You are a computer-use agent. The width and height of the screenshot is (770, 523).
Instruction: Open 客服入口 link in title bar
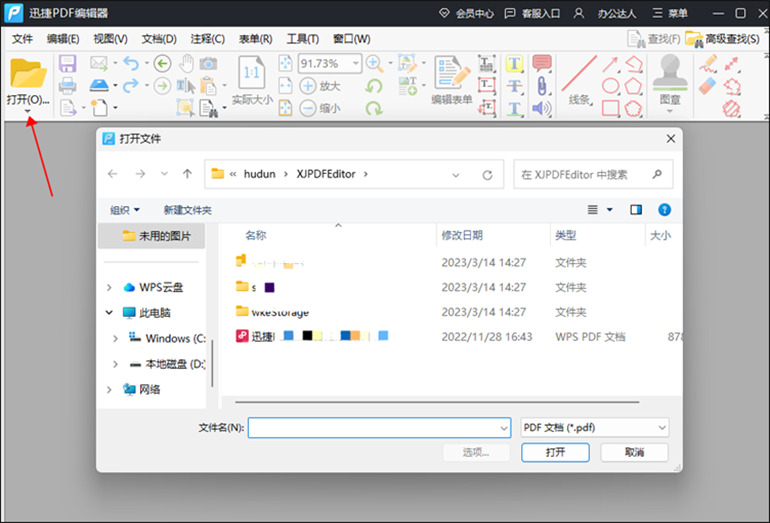point(532,13)
